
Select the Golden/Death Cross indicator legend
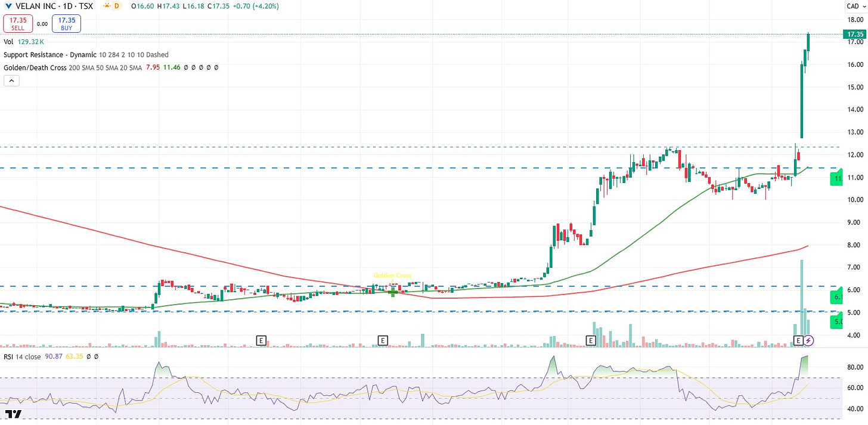click(35, 68)
